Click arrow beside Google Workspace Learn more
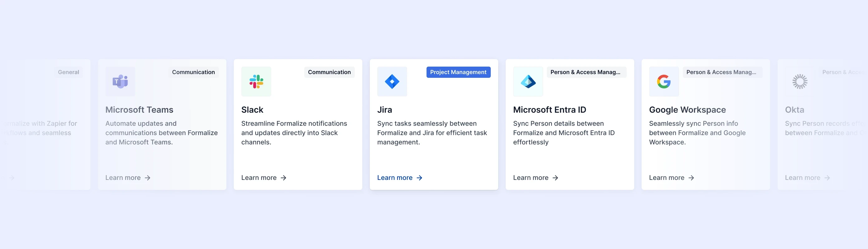The image size is (868, 249). pos(691,178)
